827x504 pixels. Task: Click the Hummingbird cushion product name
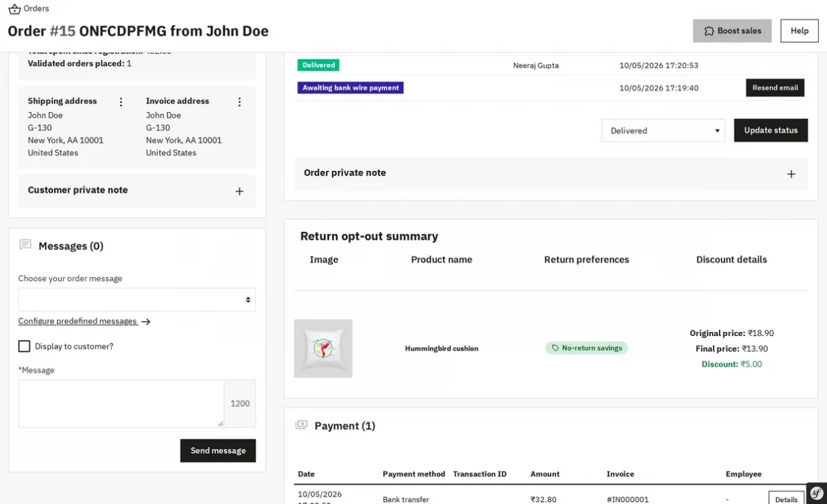click(x=442, y=348)
